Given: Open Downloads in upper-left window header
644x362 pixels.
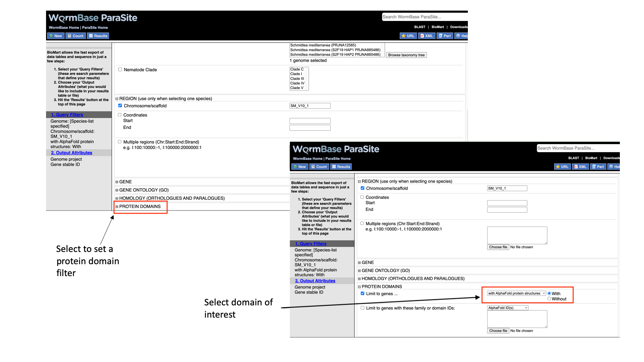Looking at the screenshot, I should click(459, 27).
